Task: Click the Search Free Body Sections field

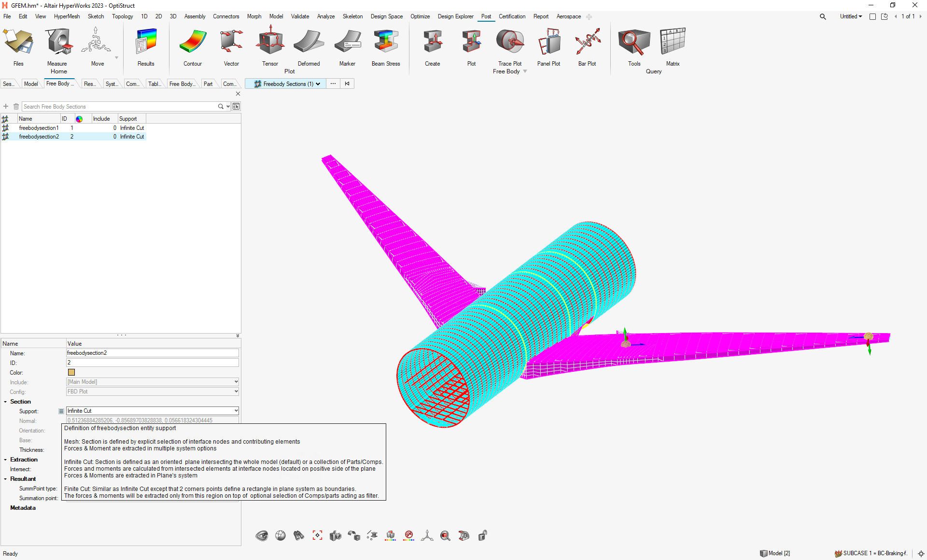Action: (x=120, y=107)
